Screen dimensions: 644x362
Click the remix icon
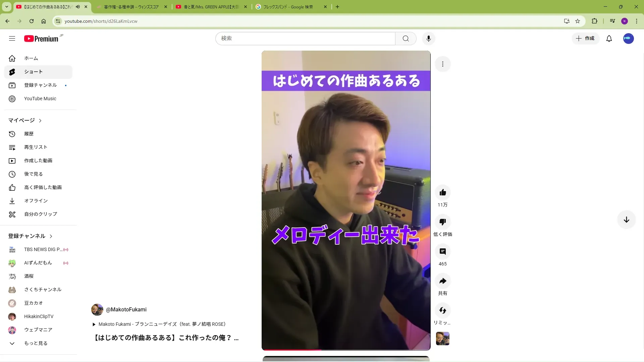pos(442,310)
